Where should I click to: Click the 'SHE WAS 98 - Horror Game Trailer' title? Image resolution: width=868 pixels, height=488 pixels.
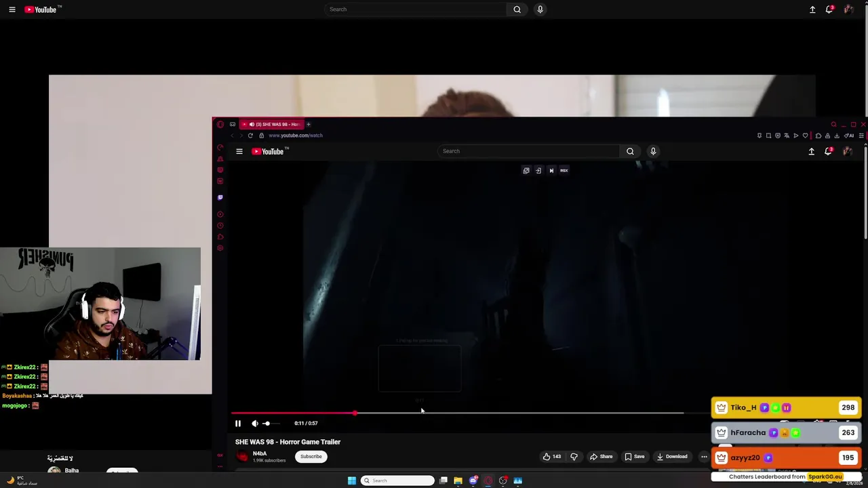click(288, 442)
